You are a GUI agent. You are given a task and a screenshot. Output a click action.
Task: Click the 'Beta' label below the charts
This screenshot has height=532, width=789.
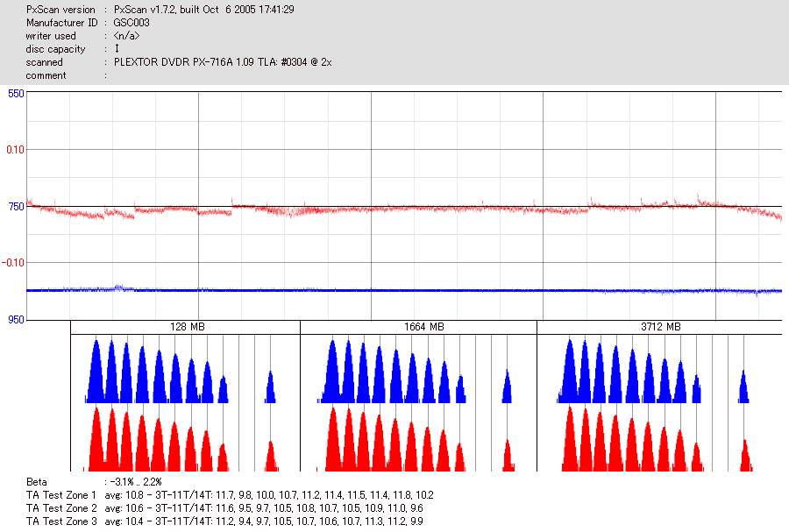tap(36, 482)
